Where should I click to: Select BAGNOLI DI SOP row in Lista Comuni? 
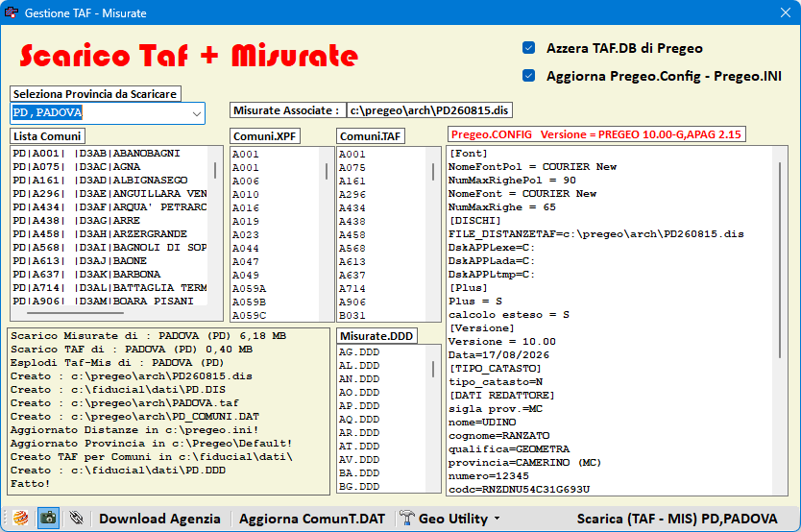coord(109,247)
